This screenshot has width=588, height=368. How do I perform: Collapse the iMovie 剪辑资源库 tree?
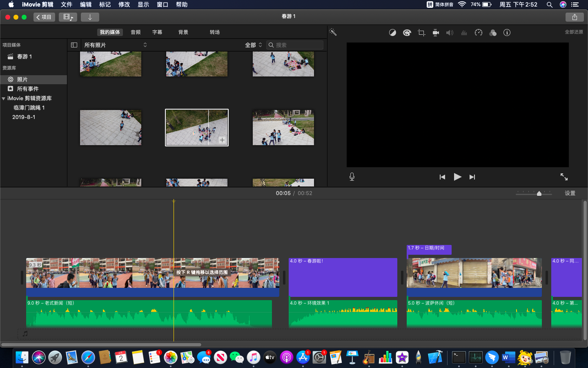tap(4, 99)
